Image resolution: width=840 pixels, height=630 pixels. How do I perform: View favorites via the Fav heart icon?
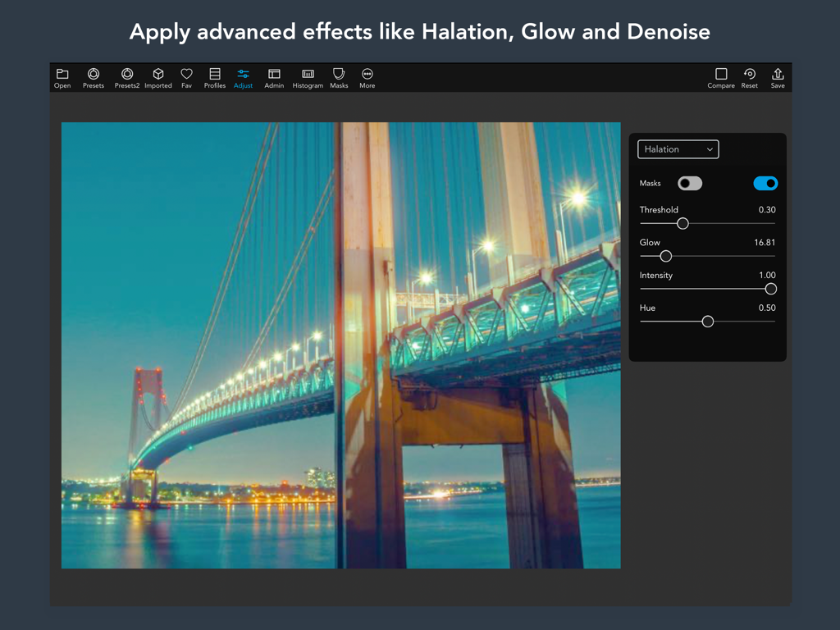point(186,78)
